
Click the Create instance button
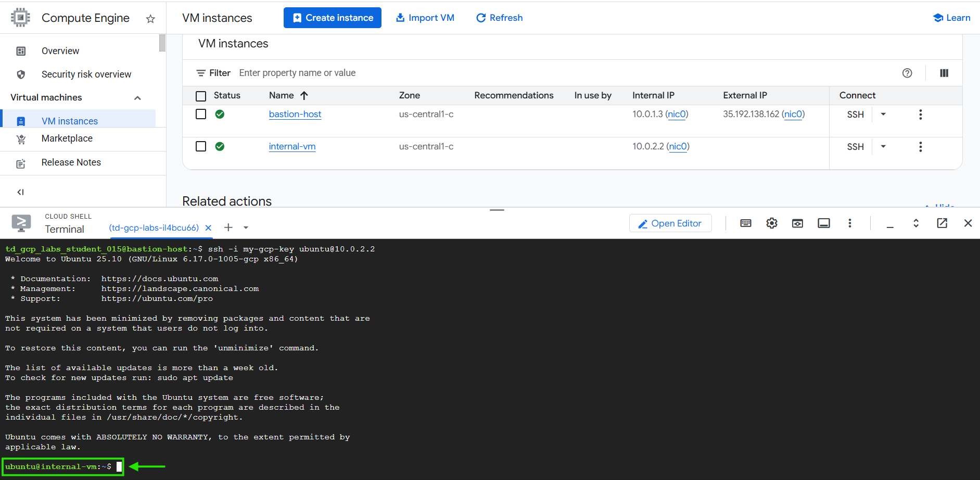[332, 18]
